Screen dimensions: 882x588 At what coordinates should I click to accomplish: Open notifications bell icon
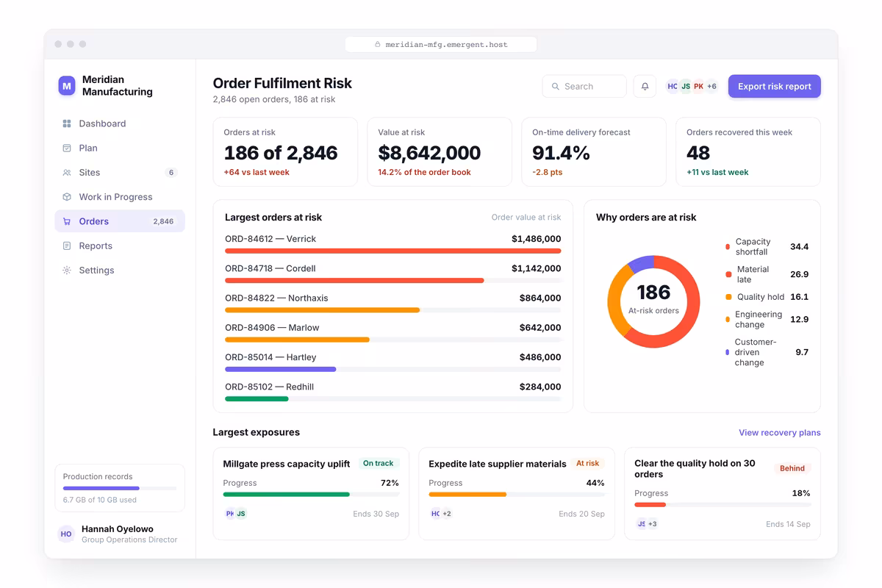645,87
